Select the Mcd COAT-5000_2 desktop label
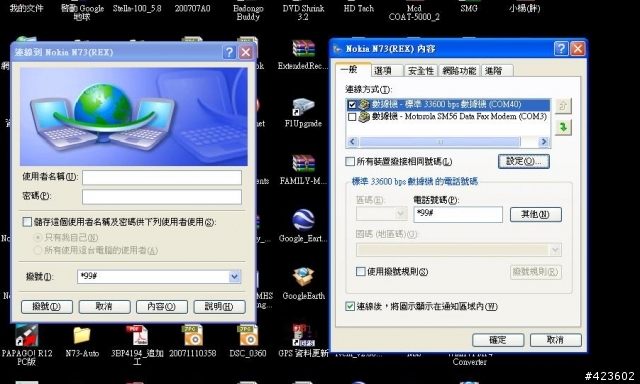The image size is (640, 384). pyautogui.click(x=414, y=12)
